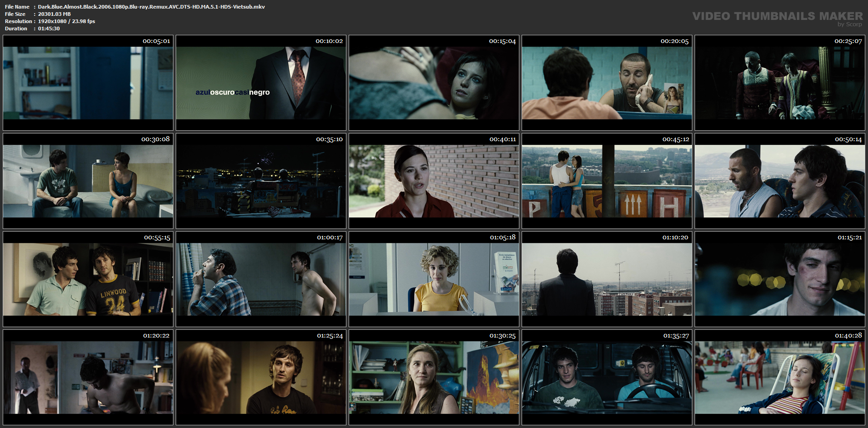Click the duration value 01:45:30
Screen dimensions: 868x428
coord(49,29)
